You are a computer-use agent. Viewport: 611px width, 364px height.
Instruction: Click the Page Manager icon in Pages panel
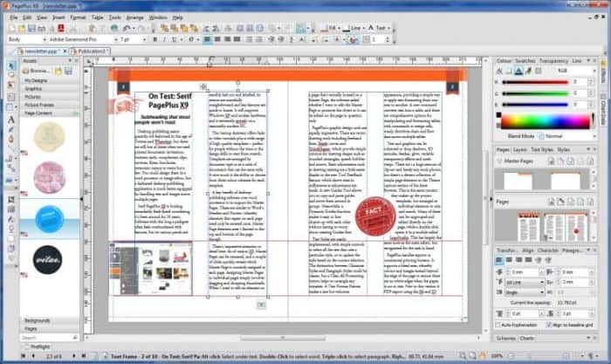(x=551, y=202)
